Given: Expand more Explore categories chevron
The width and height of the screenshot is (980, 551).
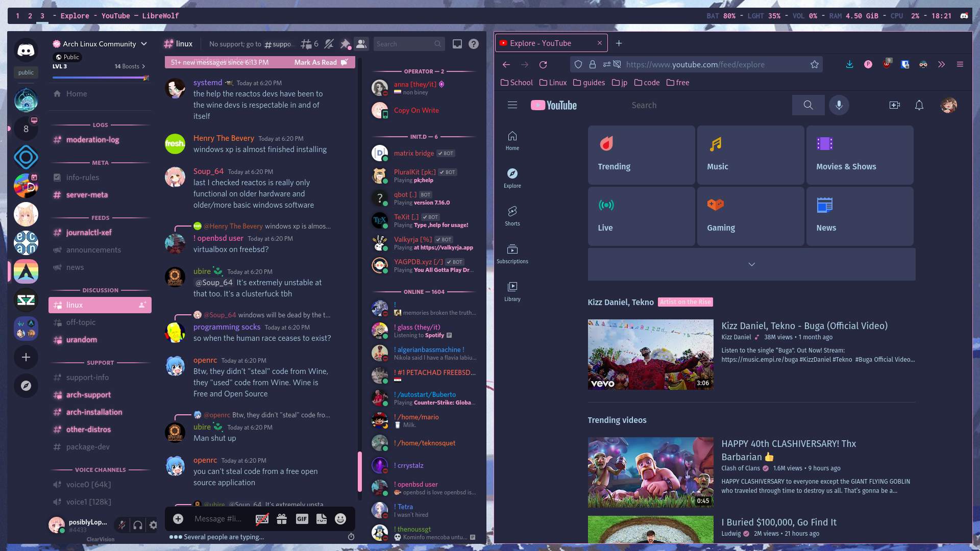Looking at the screenshot, I should pos(751,264).
